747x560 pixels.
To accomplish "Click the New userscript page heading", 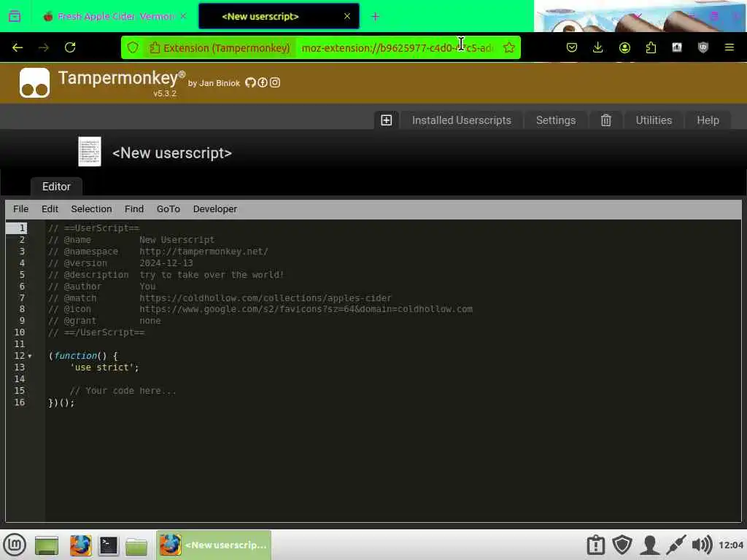I will point(172,153).
